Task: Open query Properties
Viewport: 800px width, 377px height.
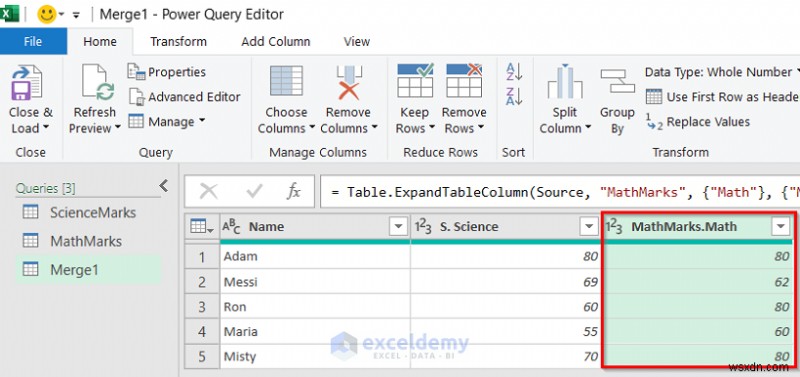Action: tap(166, 72)
